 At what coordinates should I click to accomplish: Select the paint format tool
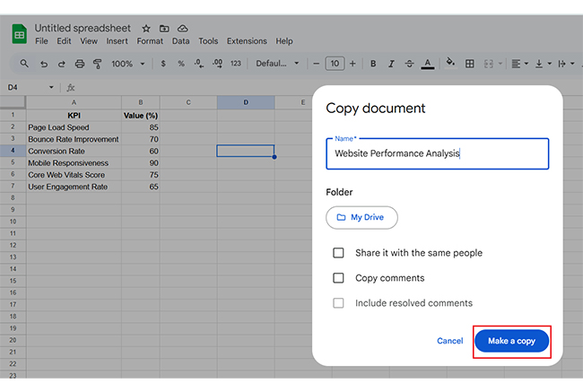[x=98, y=64]
